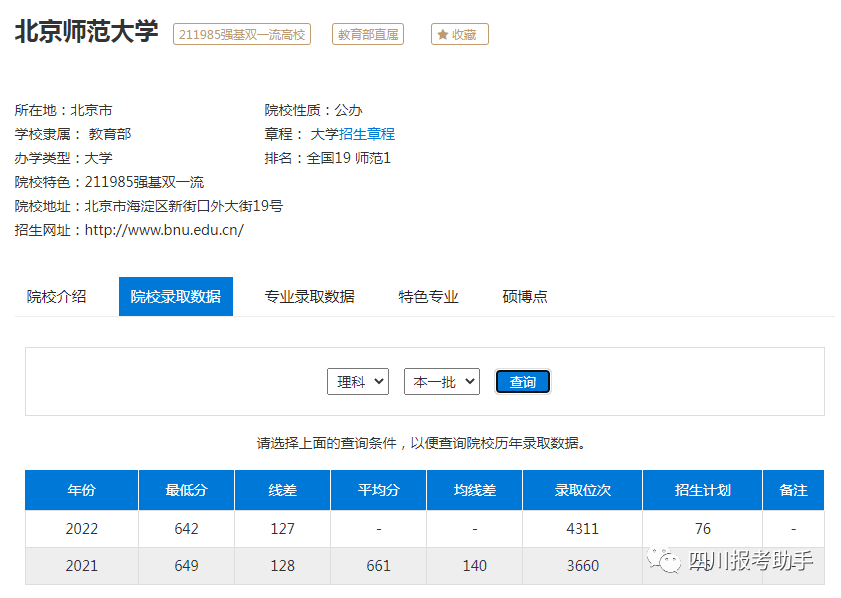Click the 排名：全国19 师范1 text

point(328,158)
